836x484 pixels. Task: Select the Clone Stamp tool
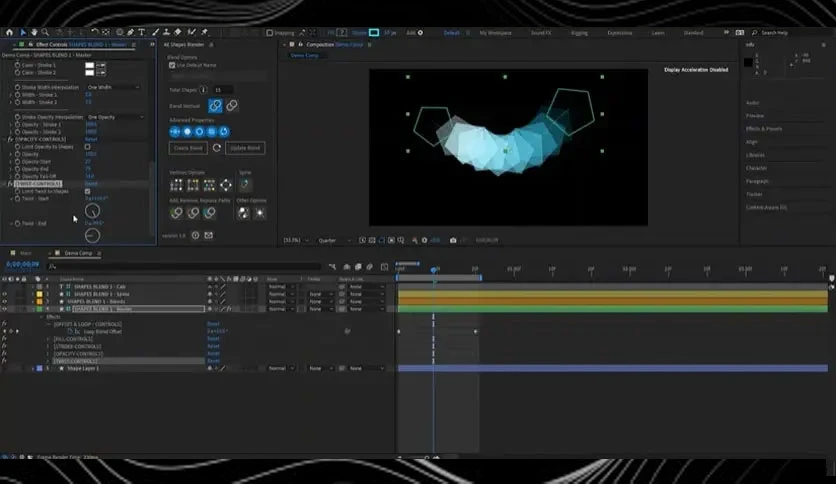pos(166,33)
